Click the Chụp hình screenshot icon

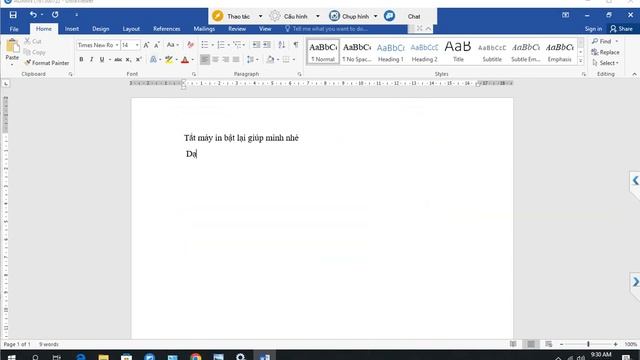[x=334, y=16]
